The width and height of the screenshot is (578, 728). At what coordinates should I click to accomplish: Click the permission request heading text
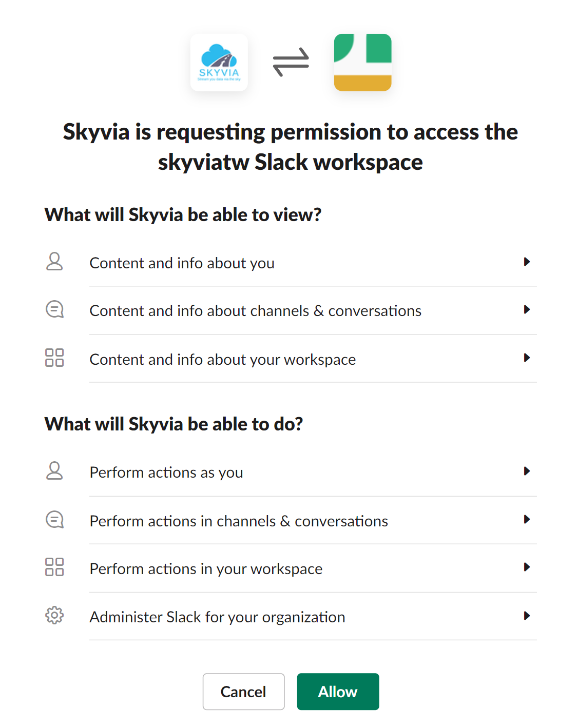[291, 147]
